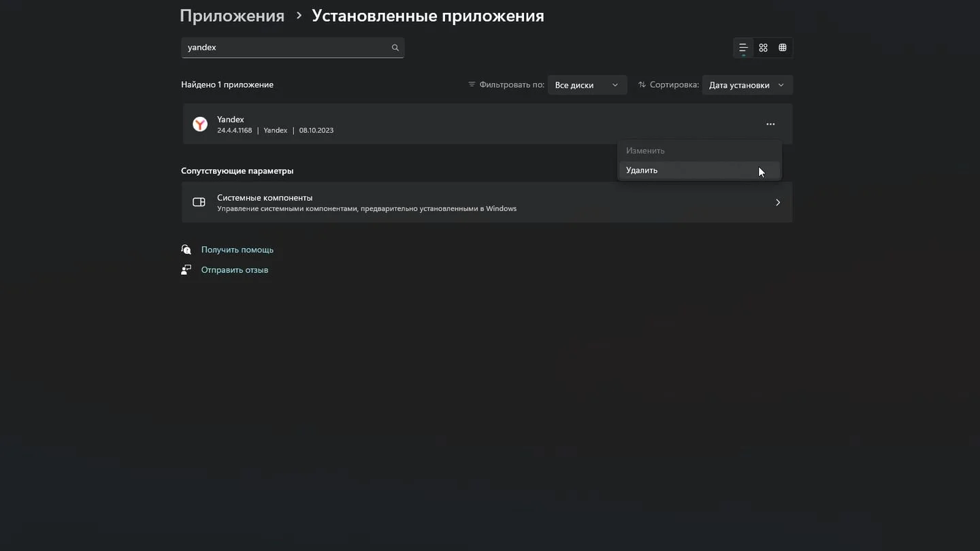Expand Системные компоненты via its chevron
Viewport: 980px width, 551px height.
pos(777,202)
